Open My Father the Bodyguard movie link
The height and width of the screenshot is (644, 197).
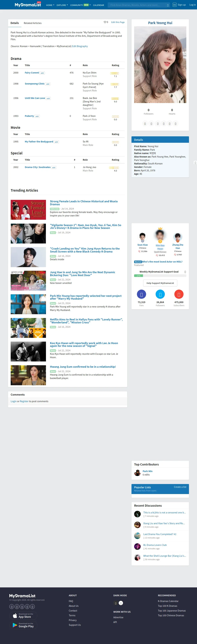tap(39, 141)
